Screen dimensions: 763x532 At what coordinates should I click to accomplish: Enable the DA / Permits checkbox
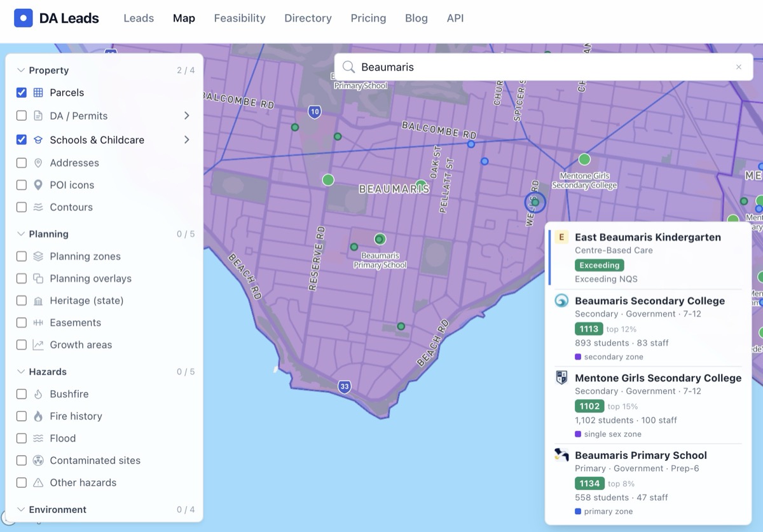pyautogui.click(x=22, y=116)
